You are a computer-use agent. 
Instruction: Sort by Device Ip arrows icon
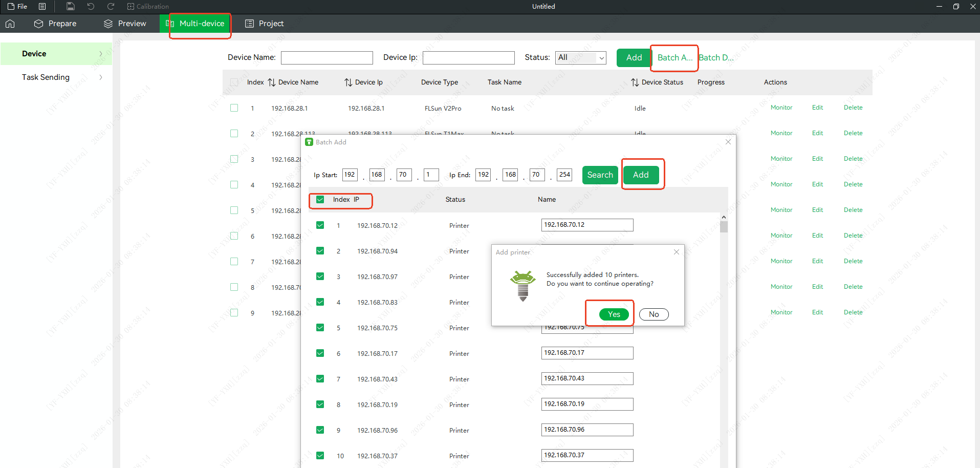[348, 82]
